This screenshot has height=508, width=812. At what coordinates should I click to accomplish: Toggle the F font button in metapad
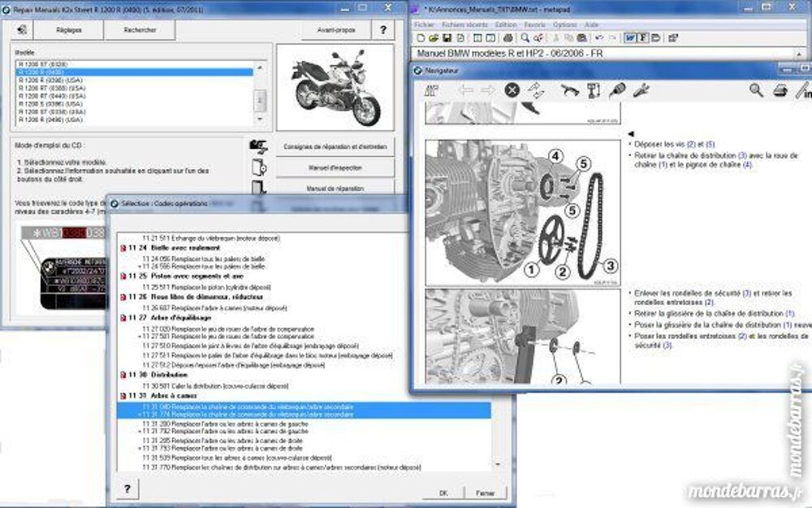point(642,38)
